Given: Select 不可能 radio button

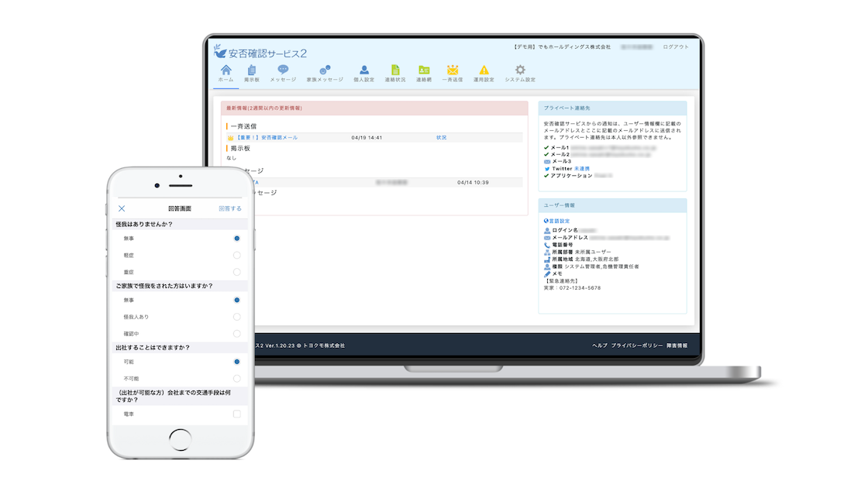Looking at the screenshot, I should pos(237,379).
